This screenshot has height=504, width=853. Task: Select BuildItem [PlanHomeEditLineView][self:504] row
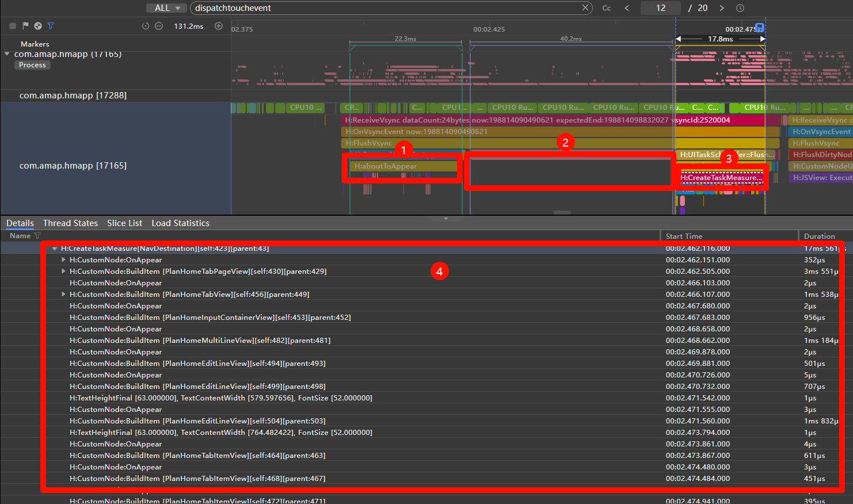coord(427,421)
